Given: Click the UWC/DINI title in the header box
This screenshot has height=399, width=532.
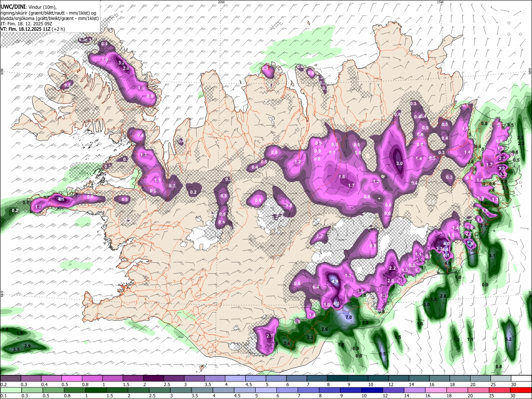Looking at the screenshot, I should [x=12, y=7].
